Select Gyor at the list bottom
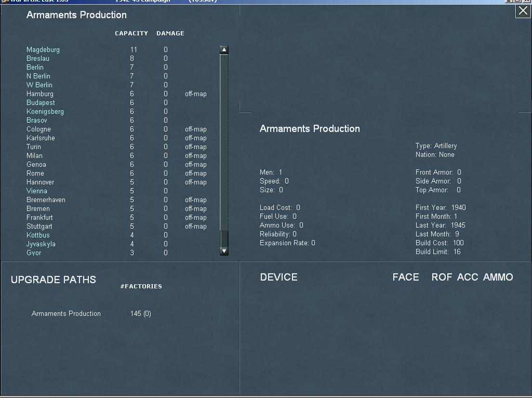This screenshot has width=532, height=398. (34, 253)
